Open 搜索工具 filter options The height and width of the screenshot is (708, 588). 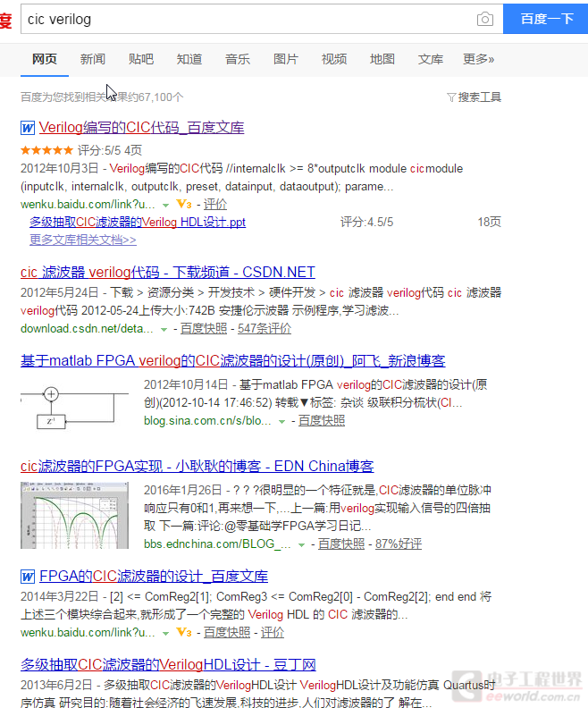[x=480, y=97]
